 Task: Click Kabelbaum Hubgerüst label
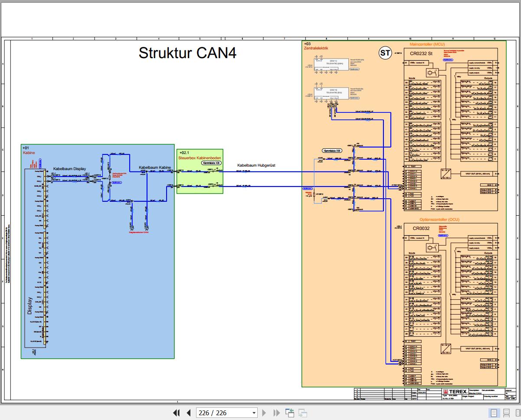point(256,165)
